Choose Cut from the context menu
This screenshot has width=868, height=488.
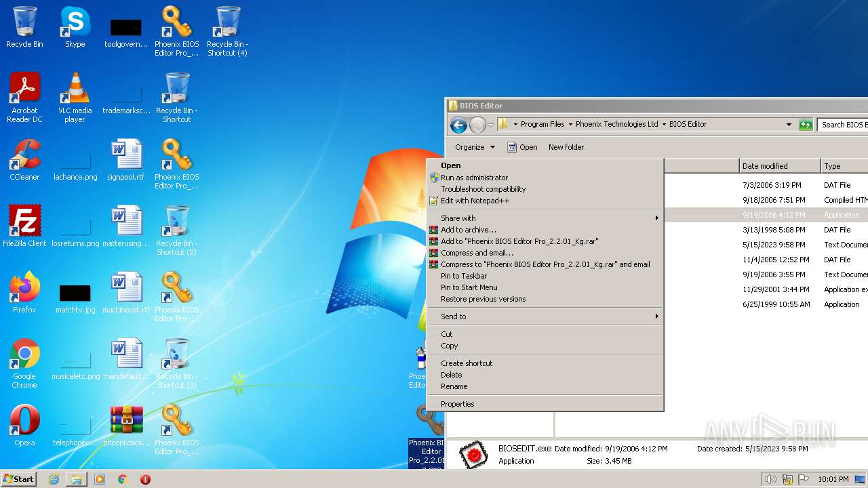pos(545,334)
